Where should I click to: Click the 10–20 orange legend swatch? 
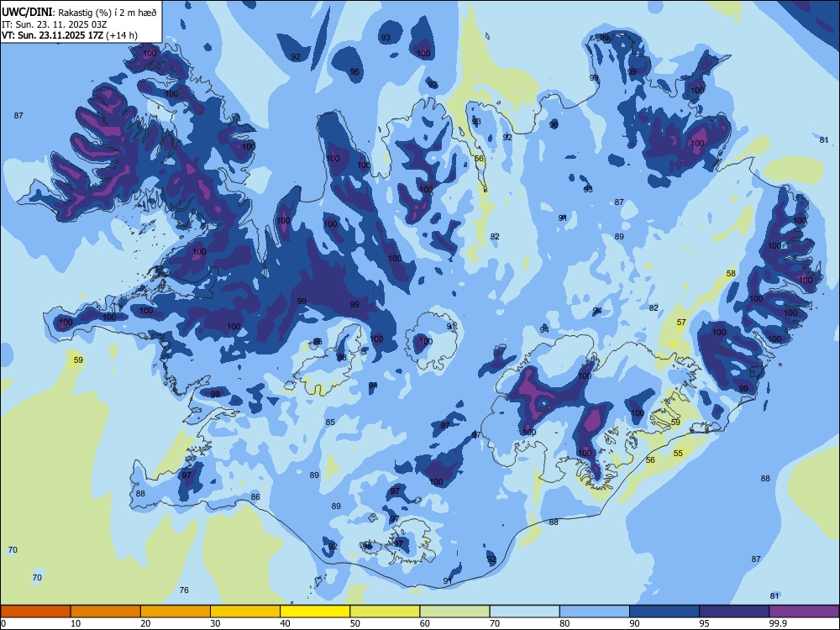tap(106, 612)
